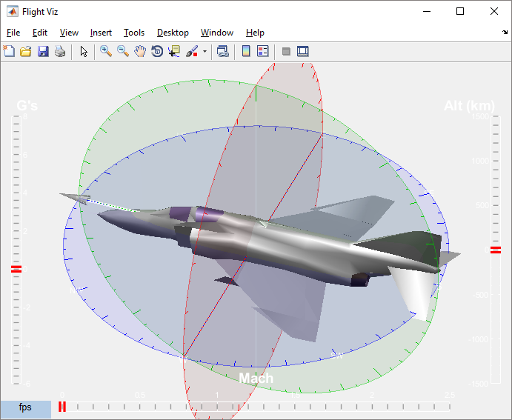The height and width of the screenshot is (420, 512).
Task: Select the Zoom Out magnifier tool
Action: pos(123,51)
